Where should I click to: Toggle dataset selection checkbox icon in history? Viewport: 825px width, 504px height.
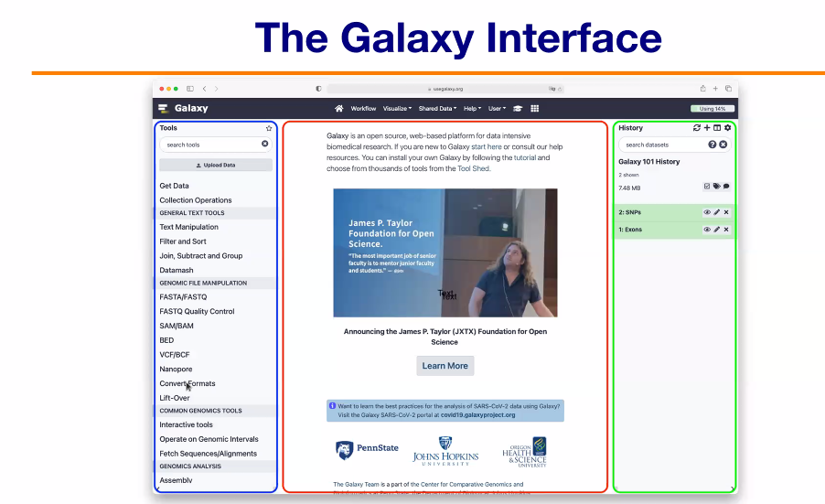[x=707, y=187]
